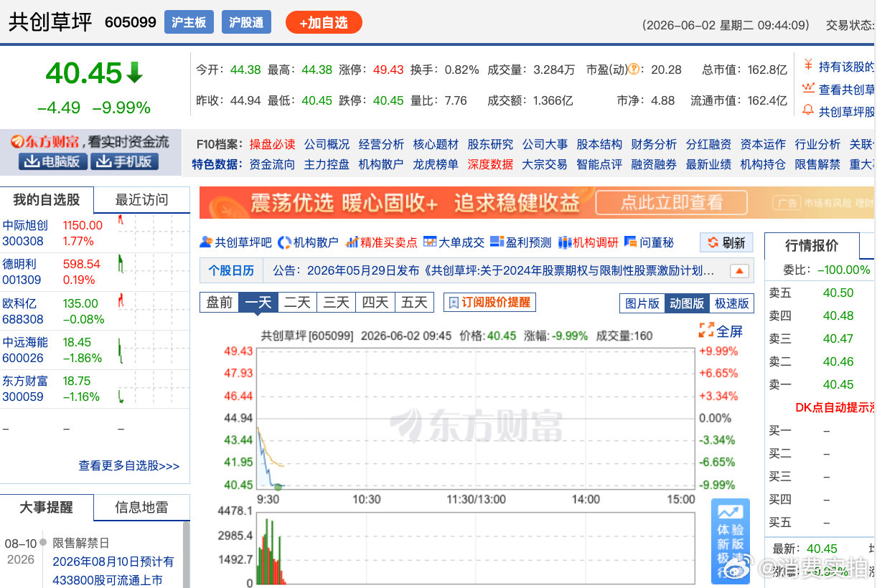Select 盘前 chart period

219,302
